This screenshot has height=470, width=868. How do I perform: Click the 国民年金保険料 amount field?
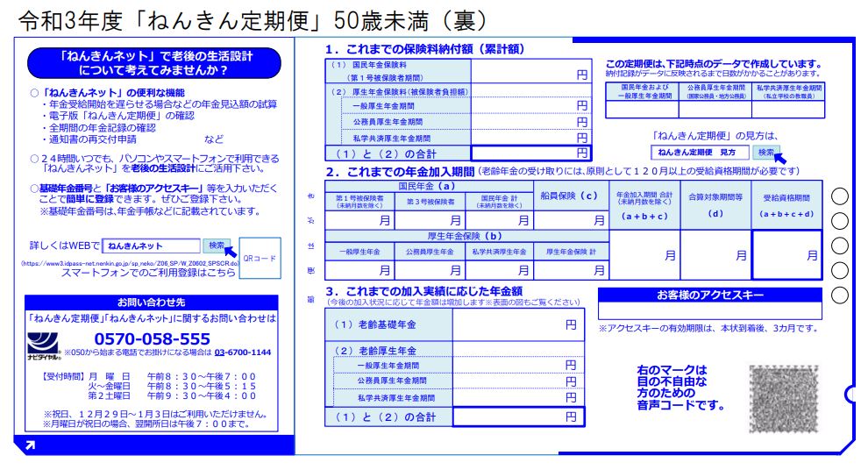(530, 71)
